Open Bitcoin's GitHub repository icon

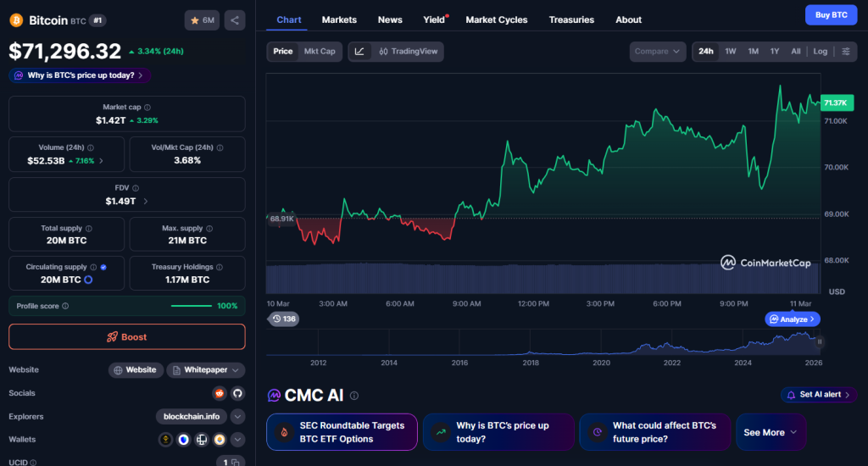coord(237,393)
